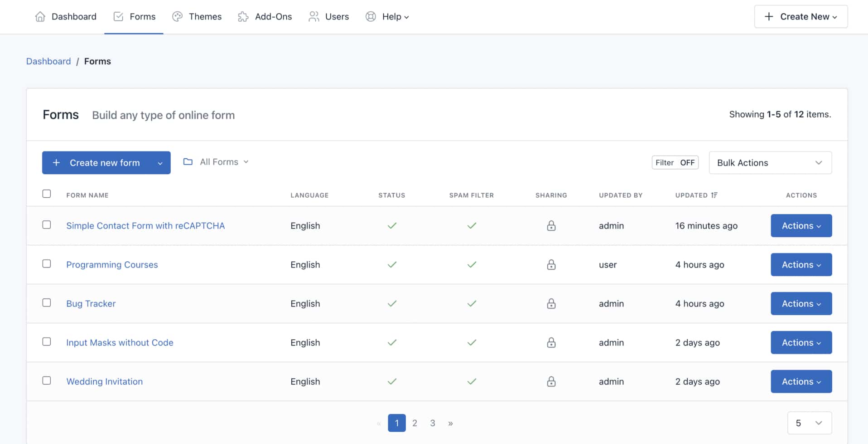Click the sort icon next to Updated
The height and width of the screenshot is (444, 868).
(714, 195)
